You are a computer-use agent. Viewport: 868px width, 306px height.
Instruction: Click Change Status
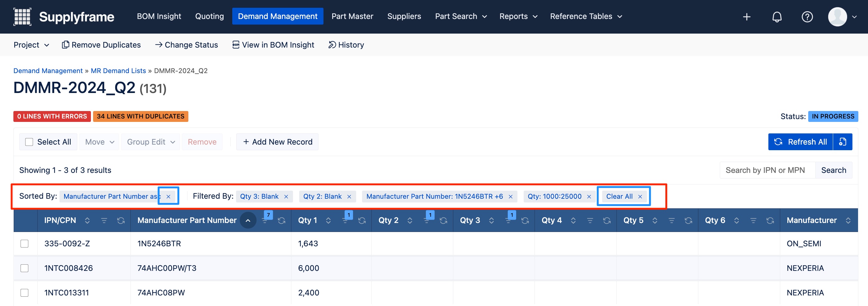coord(186,45)
